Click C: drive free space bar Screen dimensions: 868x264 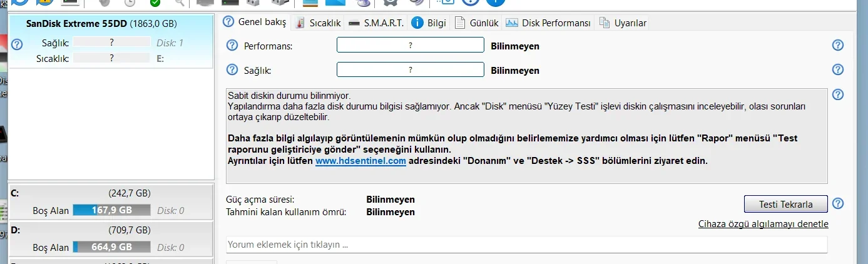(111, 210)
